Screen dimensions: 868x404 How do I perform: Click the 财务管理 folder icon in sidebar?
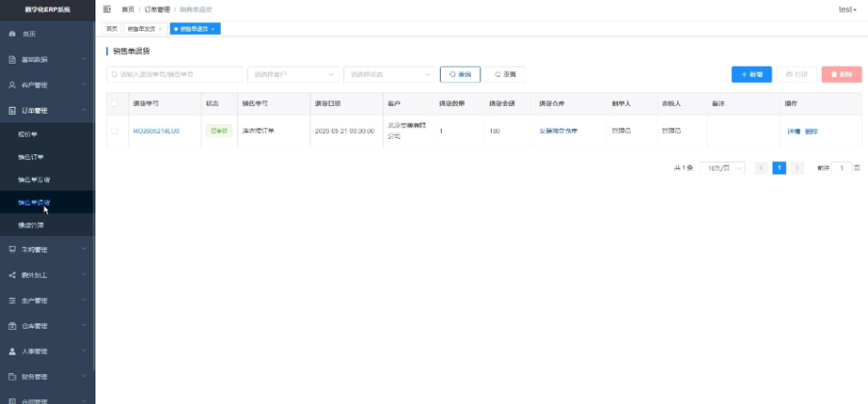13,377
